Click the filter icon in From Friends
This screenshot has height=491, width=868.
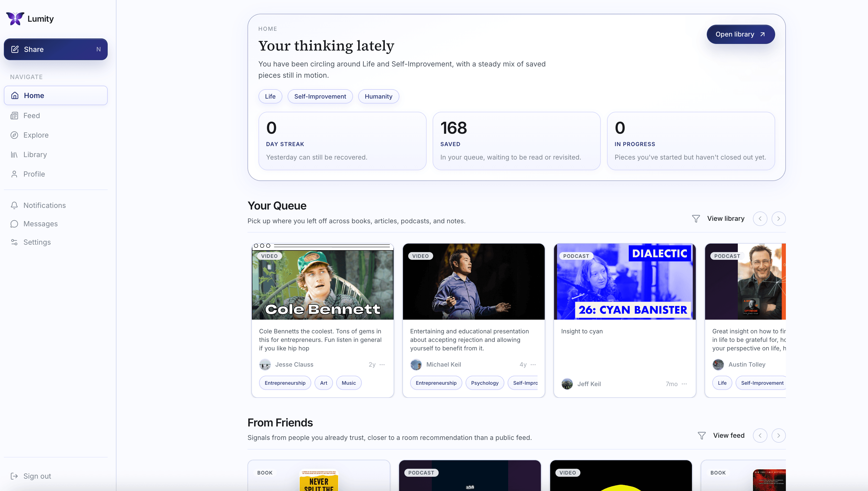(702, 436)
